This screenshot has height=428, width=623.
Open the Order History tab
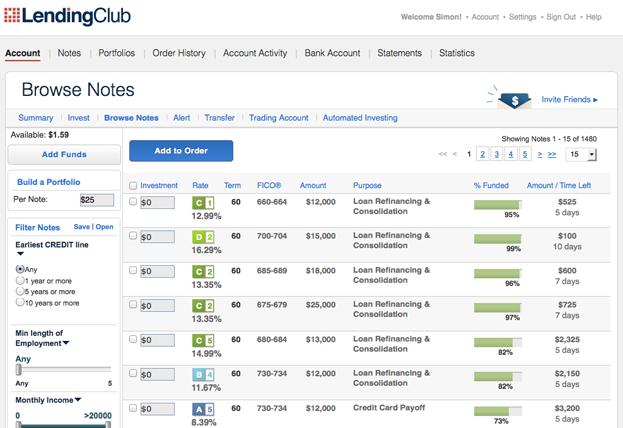point(179,53)
